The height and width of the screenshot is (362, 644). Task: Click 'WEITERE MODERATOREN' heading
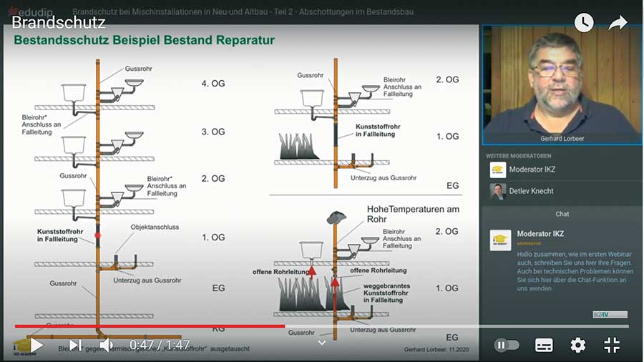[518, 156]
